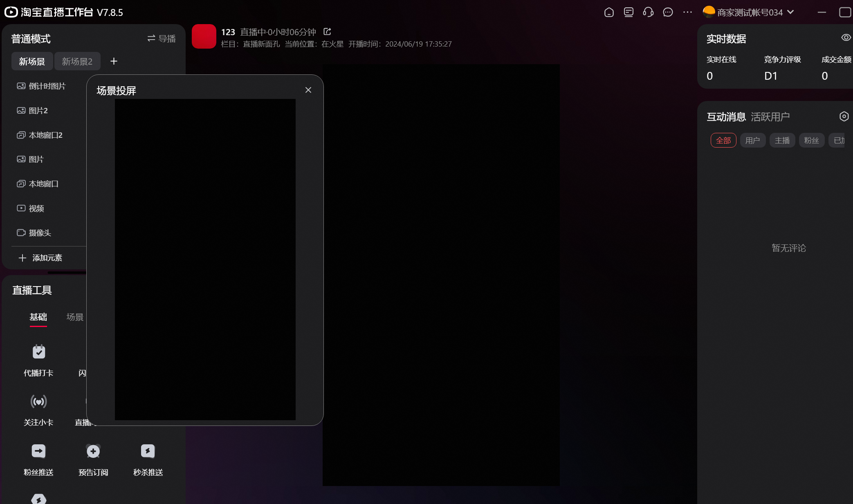The image size is (853, 504).
Task: Open the home icon in title bar
Action: point(609,12)
